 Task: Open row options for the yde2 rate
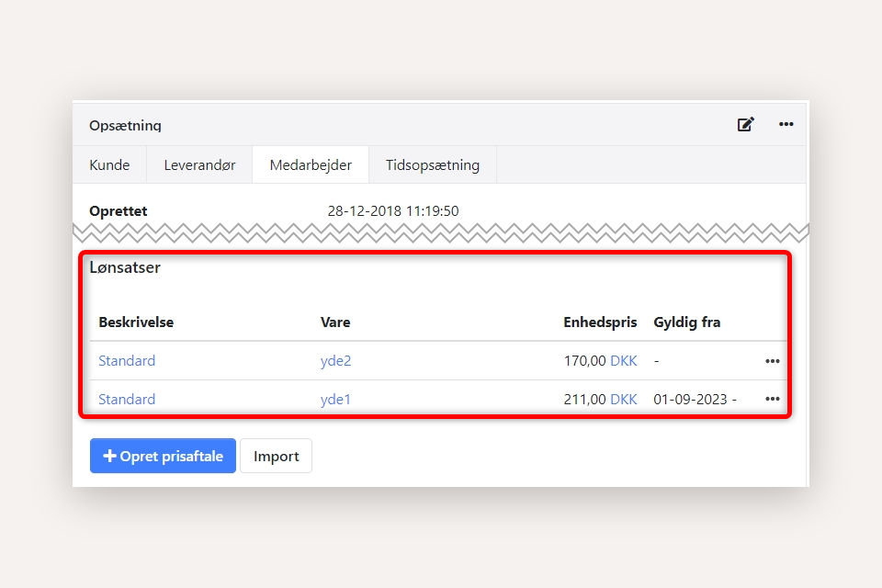point(772,361)
